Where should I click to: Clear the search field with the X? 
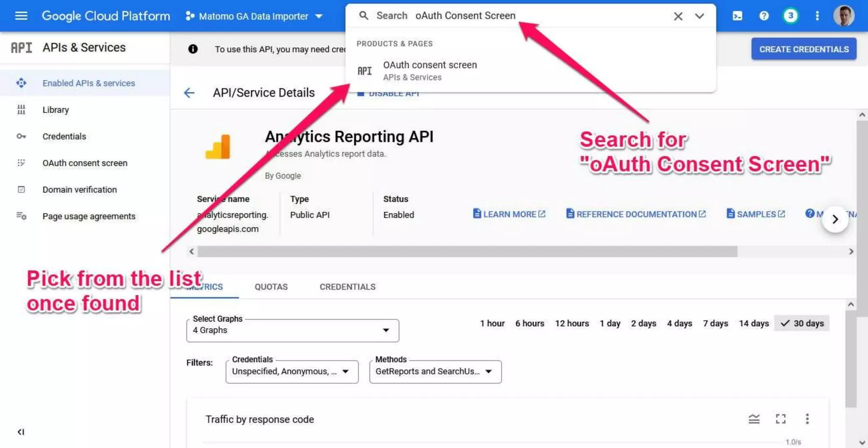point(678,16)
